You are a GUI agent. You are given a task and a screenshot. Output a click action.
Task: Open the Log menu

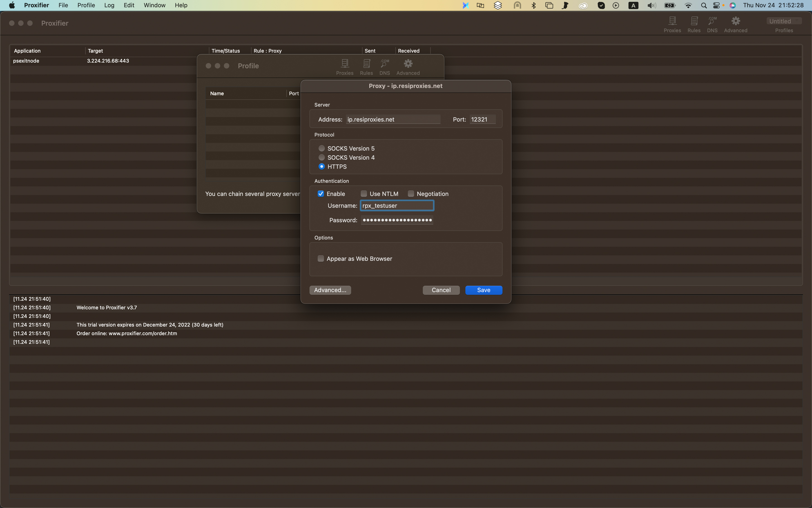(x=109, y=5)
